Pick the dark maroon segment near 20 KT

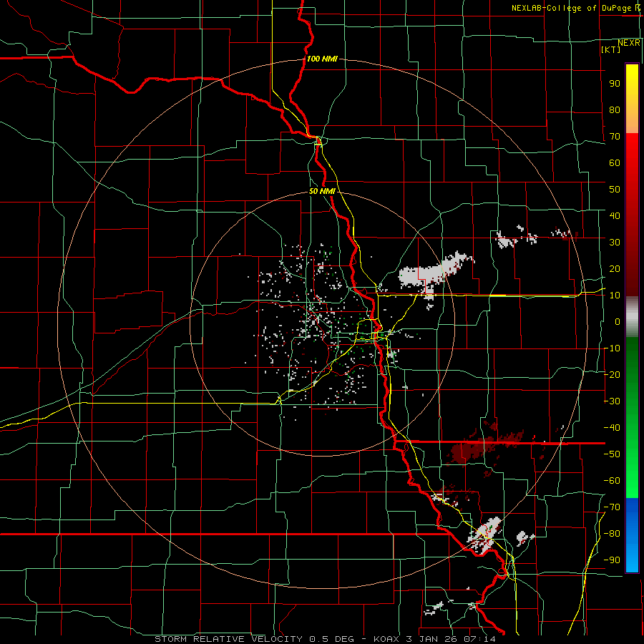tap(632, 269)
